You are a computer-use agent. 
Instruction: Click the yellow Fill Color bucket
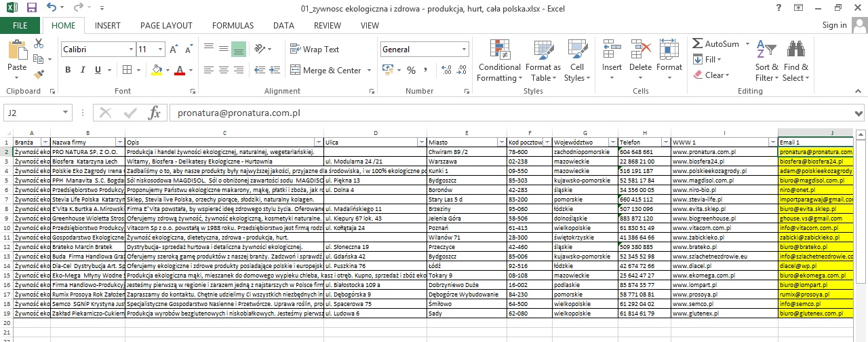point(157,70)
